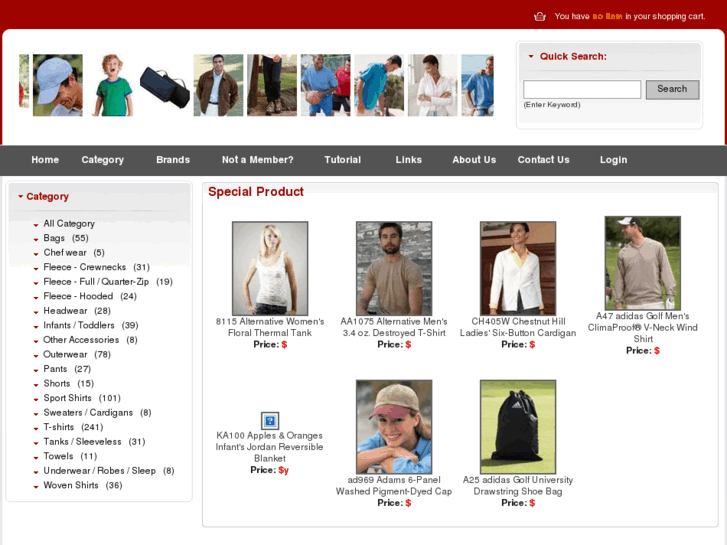Open the Login page
The height and width of the screenshot is (545, 727).
point(613,160)
